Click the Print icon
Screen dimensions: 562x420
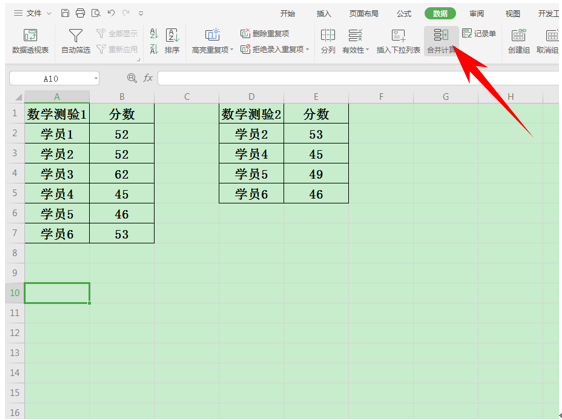tap(80, 13)
